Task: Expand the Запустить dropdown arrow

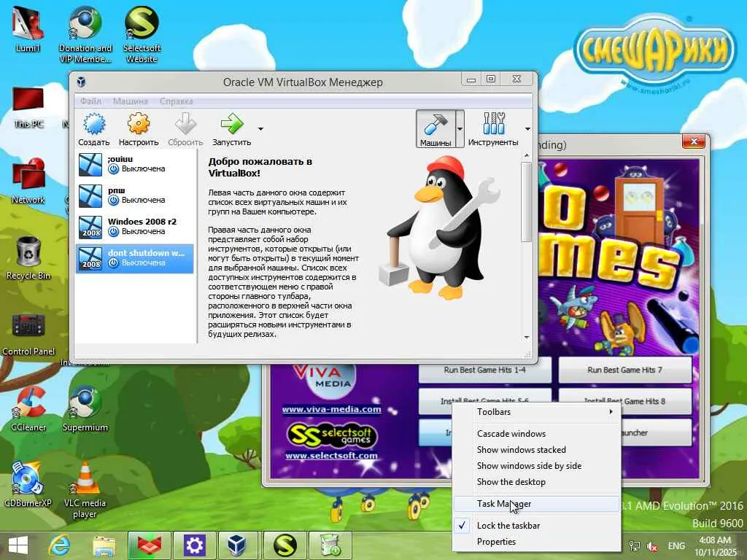Action: pyautogui.click(x=260, y=129)
